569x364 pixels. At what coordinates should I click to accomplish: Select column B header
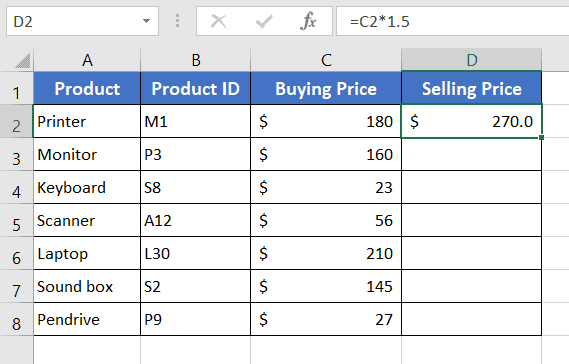tap(196, 60)
